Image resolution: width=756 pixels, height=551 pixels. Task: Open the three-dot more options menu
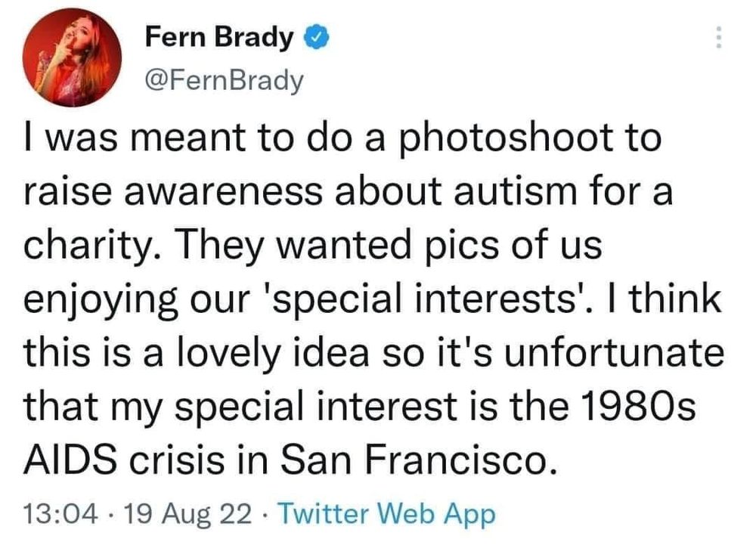pyautogui.click(x=718, y=37)
